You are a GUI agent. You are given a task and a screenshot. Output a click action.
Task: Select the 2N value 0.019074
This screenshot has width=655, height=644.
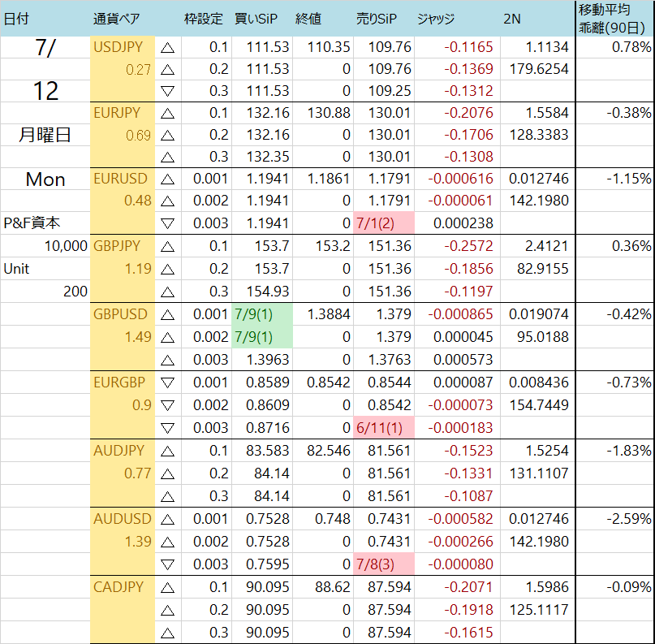(539, 313)
